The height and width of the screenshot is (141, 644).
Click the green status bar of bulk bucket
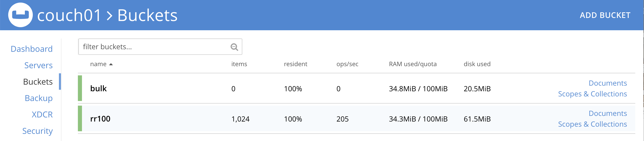[x=80, y=88]
